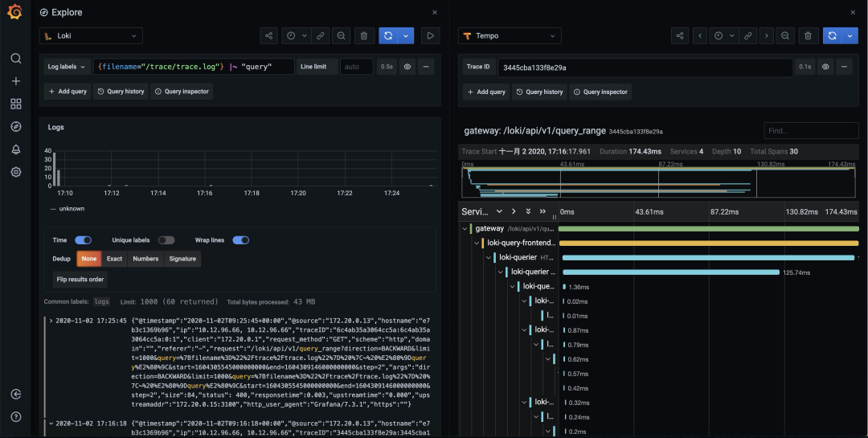Open the sidebar Explore compass icon
This screenshot has width=868, height=438.
[x=16, y=127]
